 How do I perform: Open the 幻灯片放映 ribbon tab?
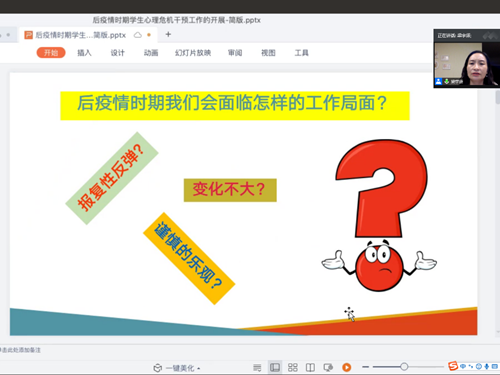pyautogui.click(x=193, y=53)
